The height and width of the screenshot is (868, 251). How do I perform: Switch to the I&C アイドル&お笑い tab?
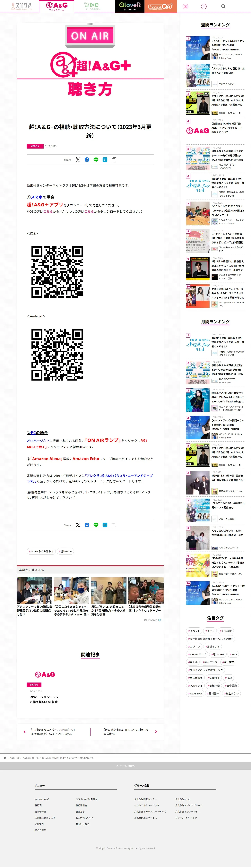click(92, 6)
